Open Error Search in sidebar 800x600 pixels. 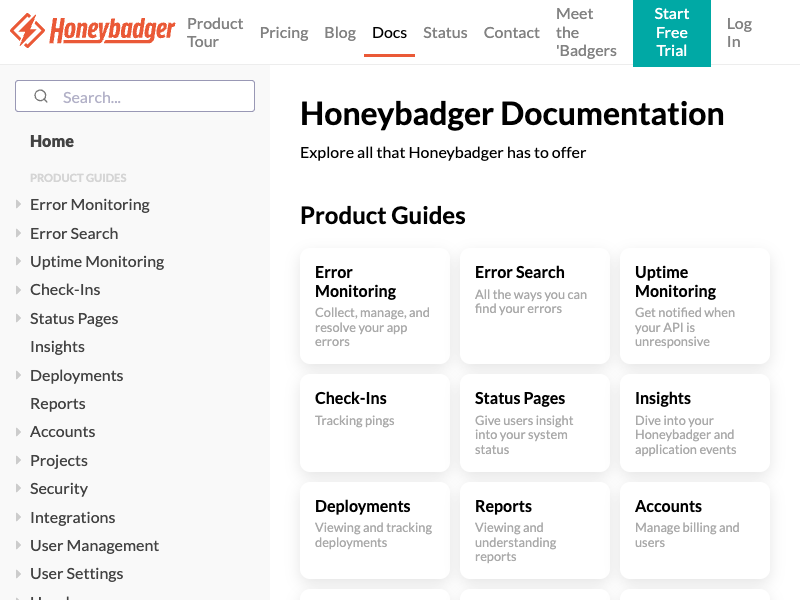(x=74, y=233)
